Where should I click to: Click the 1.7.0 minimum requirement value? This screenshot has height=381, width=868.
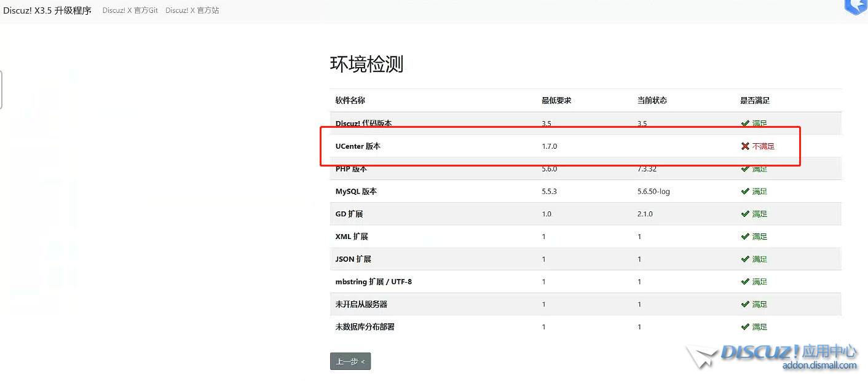[550, 146]
